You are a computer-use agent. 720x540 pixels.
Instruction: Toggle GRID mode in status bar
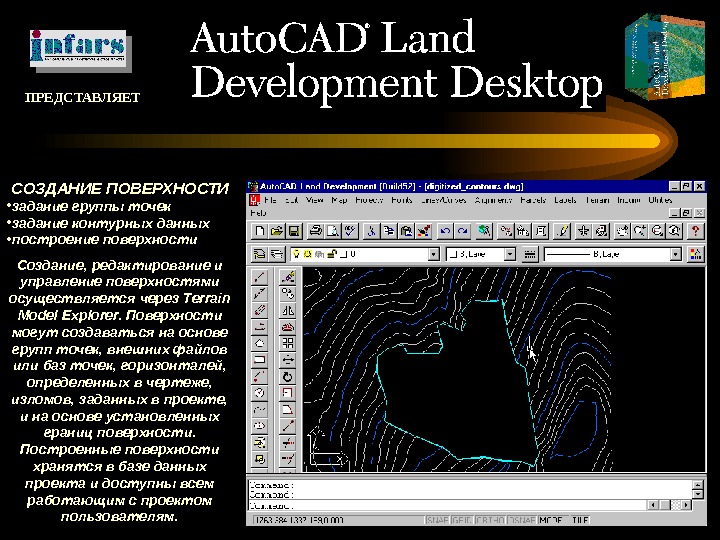click(x=461, y=520)
